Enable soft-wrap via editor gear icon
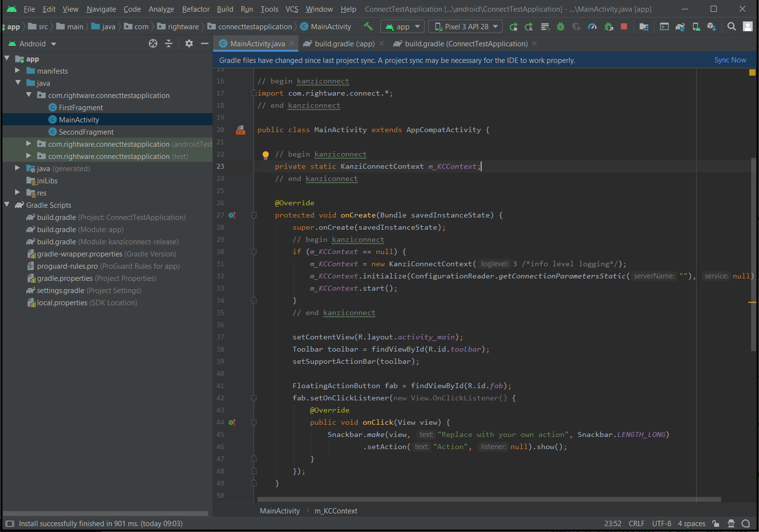759x532 pixels. (x=189, y=43)
